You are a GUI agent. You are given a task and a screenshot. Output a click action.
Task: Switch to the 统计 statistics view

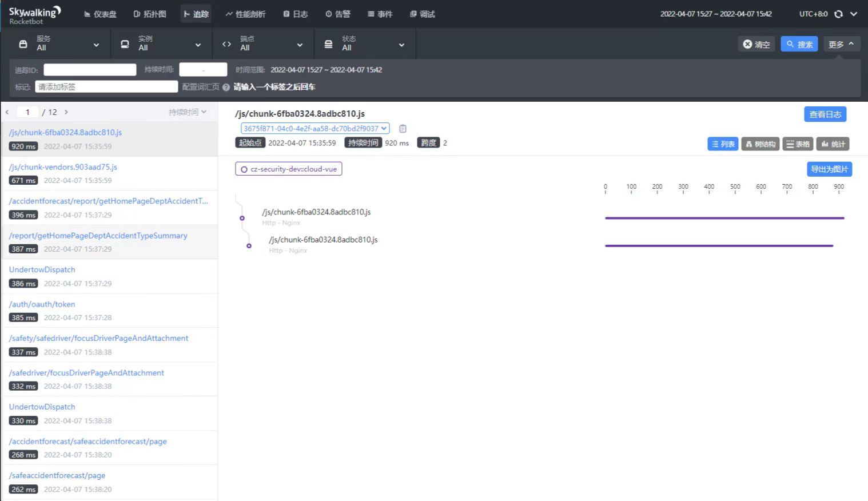click(x=833, y=144)
